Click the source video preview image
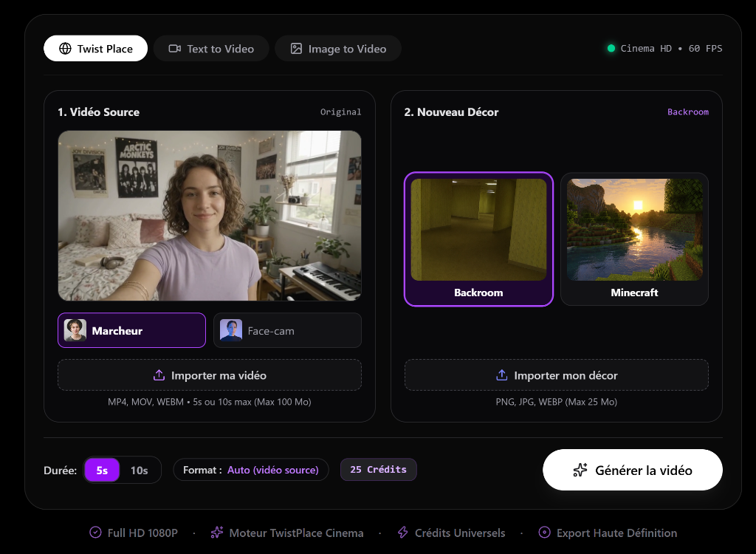Screen dimensions: 756x554 pos(210,216)
